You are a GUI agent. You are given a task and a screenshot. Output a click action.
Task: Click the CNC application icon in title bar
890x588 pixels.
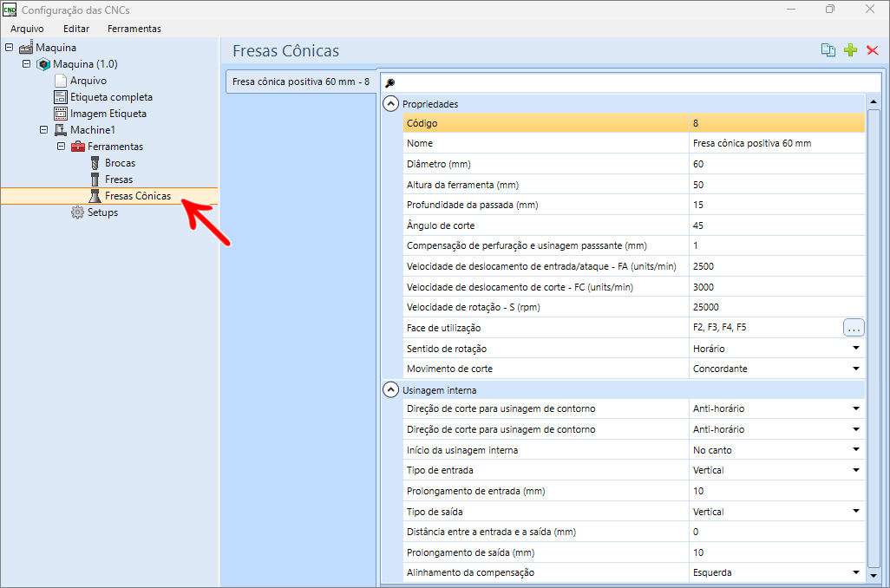[9, 10]
